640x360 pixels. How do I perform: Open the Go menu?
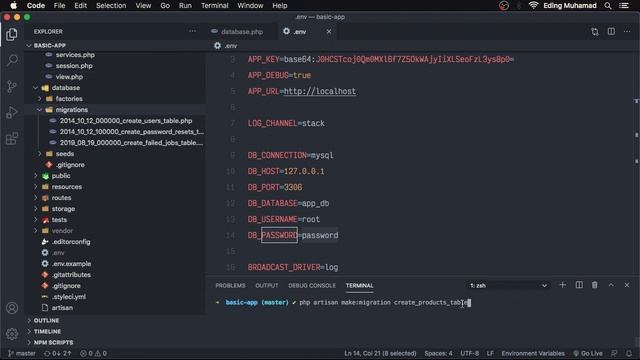(x=165, y=6)
